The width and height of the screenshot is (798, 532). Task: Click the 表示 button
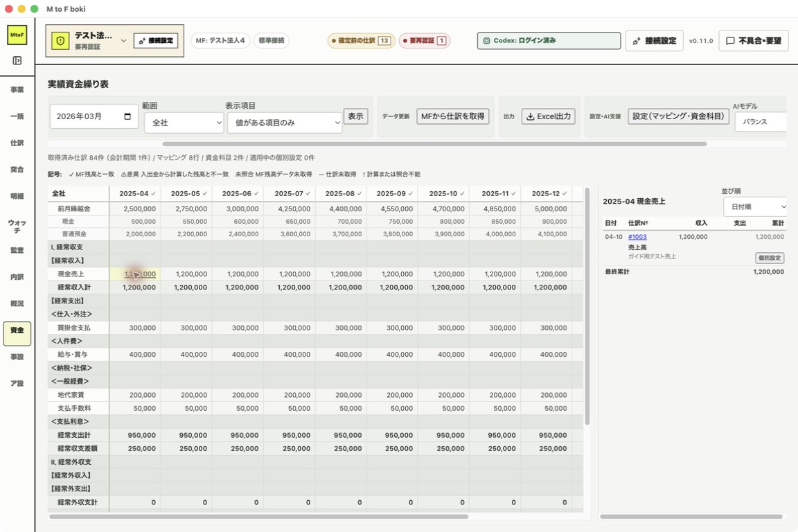(x=355, y=116)
